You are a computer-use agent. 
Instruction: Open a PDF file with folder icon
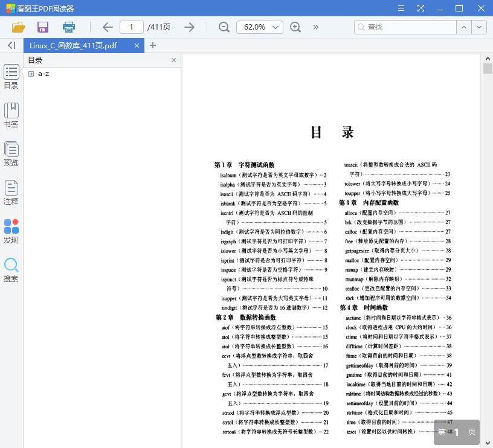[18, 27]
